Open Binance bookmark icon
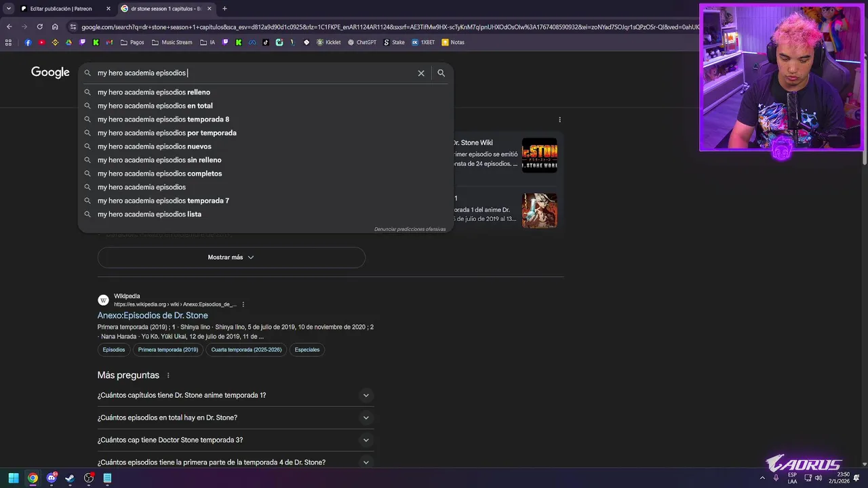The width and height of the screenshot is (868, 488). [55, 42]
